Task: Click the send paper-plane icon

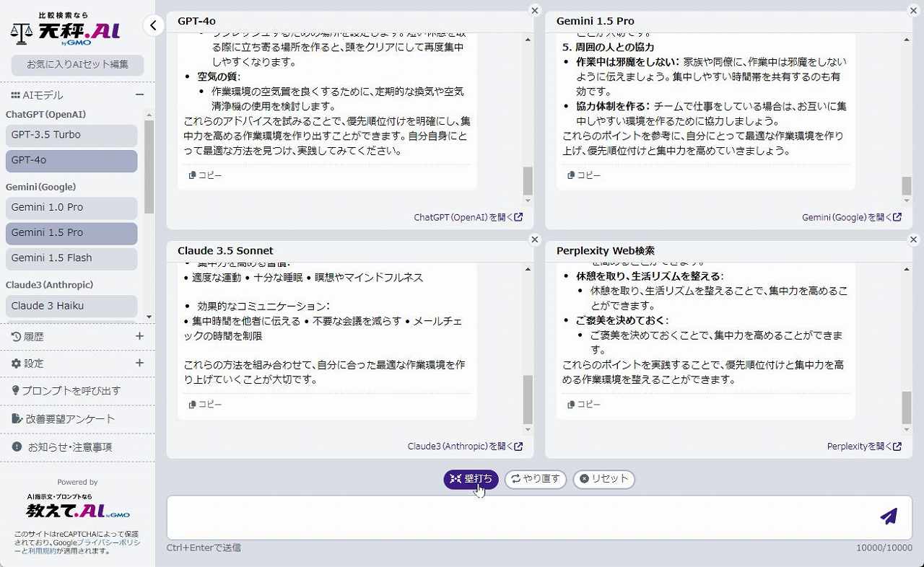Action: pos(889,517)
